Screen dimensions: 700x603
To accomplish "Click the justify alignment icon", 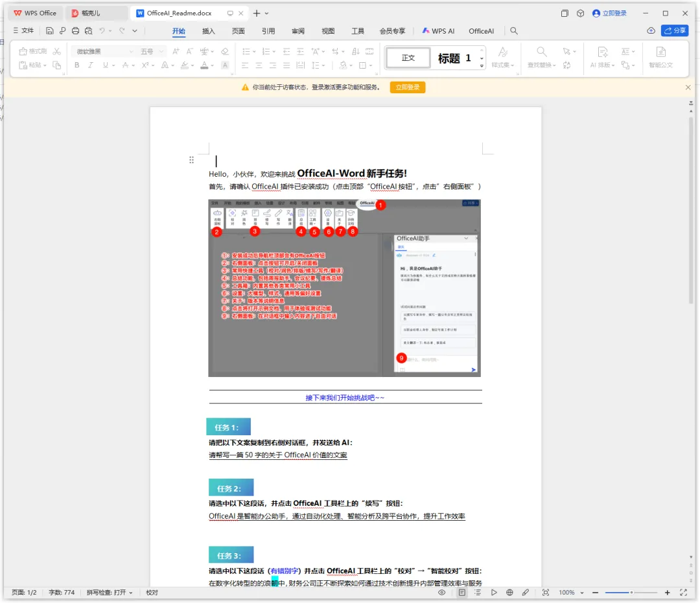I will click(286, 65).
